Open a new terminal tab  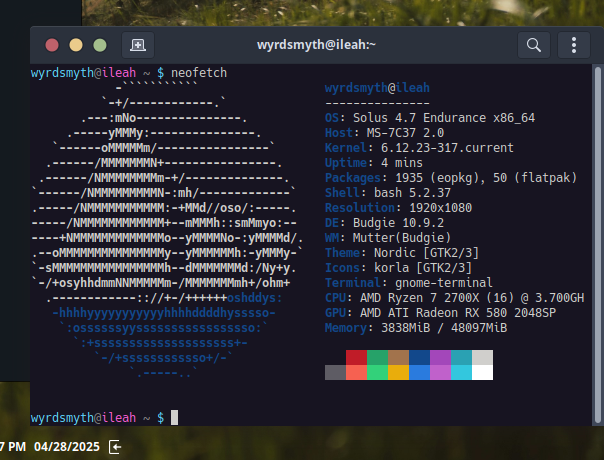coord(137,45)
